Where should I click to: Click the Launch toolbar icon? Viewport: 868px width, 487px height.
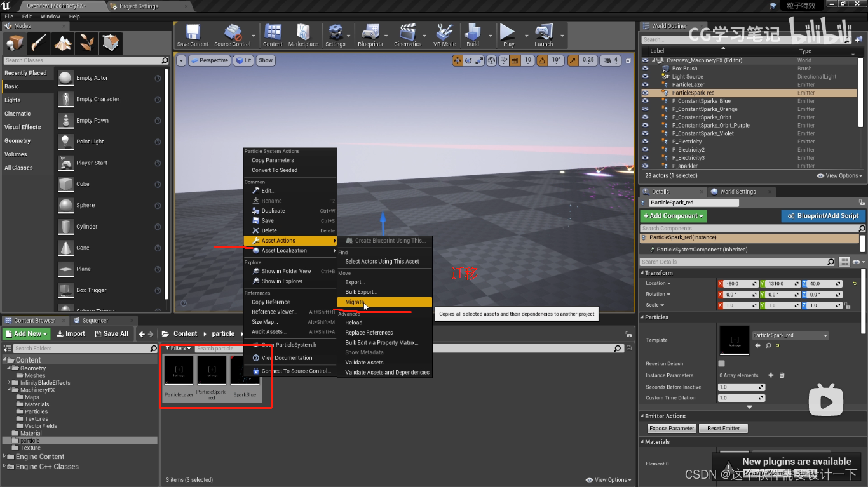(544, 35)
